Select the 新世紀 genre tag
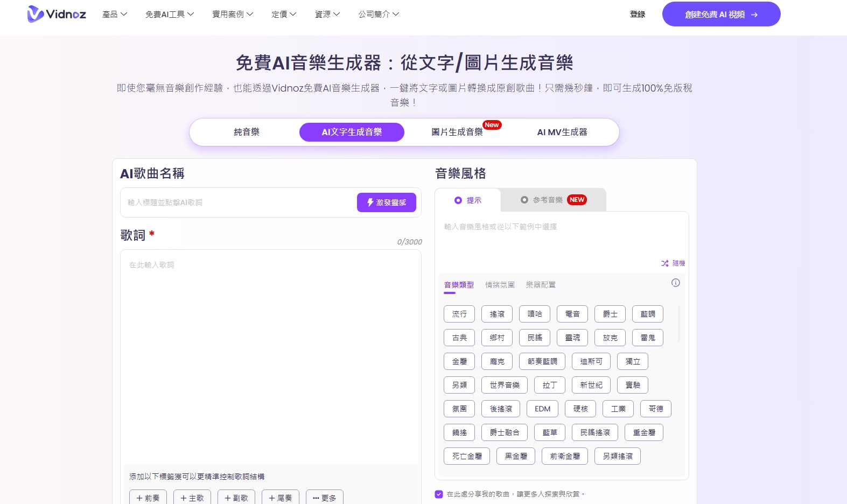This screenshot has width=847, height=504. tap(591, 385)
